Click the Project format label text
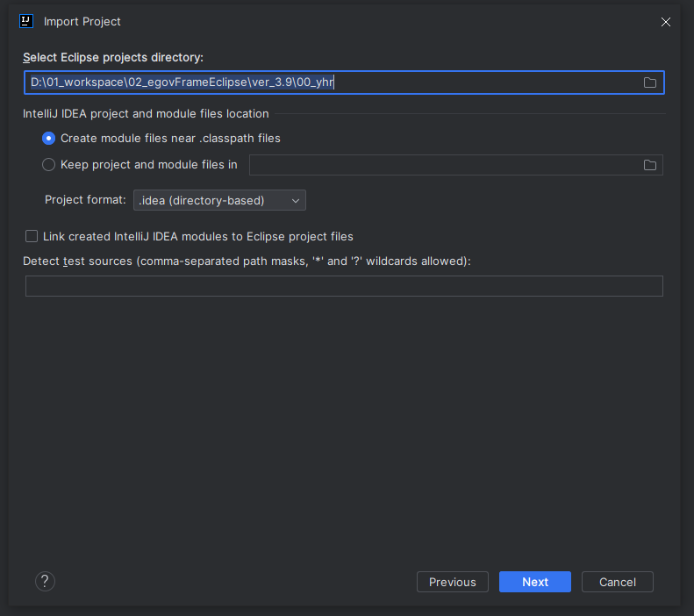This screenshot has height=616, width=694. (x=85, y=200)
